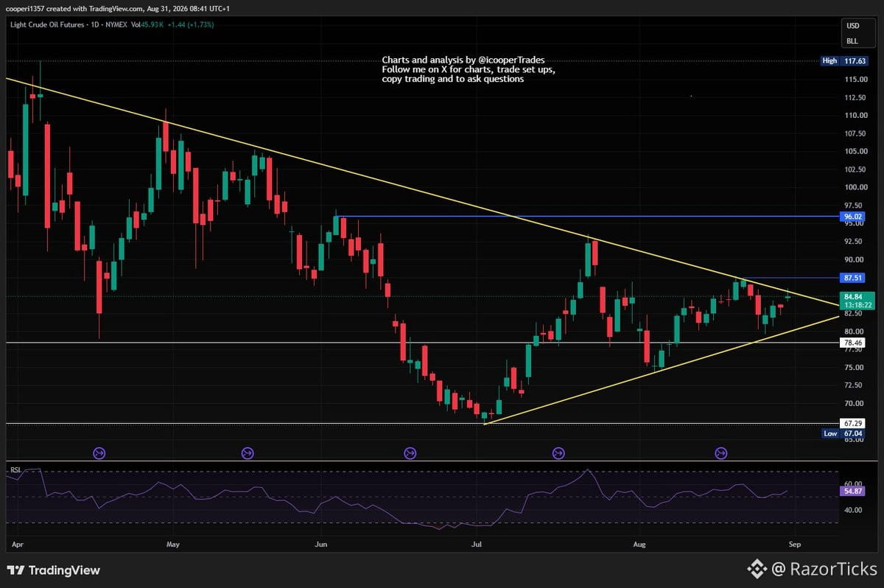Click the Jun label on the time axis
This screenshot has height=588, width=884.
320,545
